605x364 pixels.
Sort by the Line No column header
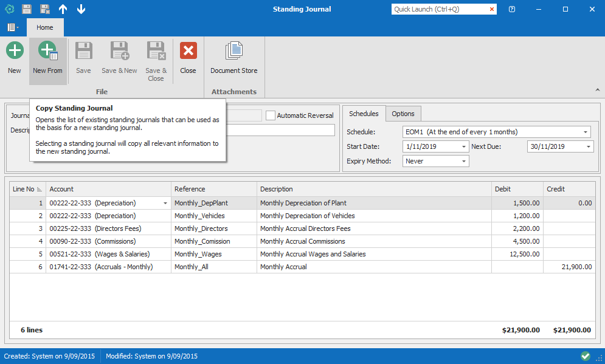click(27, 189)
